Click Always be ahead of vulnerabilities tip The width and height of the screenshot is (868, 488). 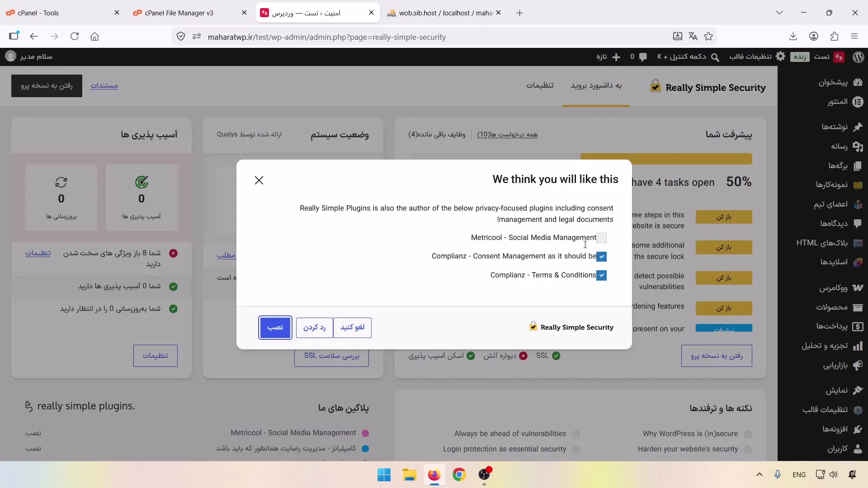pyautogui.click(x=510, y=434)
